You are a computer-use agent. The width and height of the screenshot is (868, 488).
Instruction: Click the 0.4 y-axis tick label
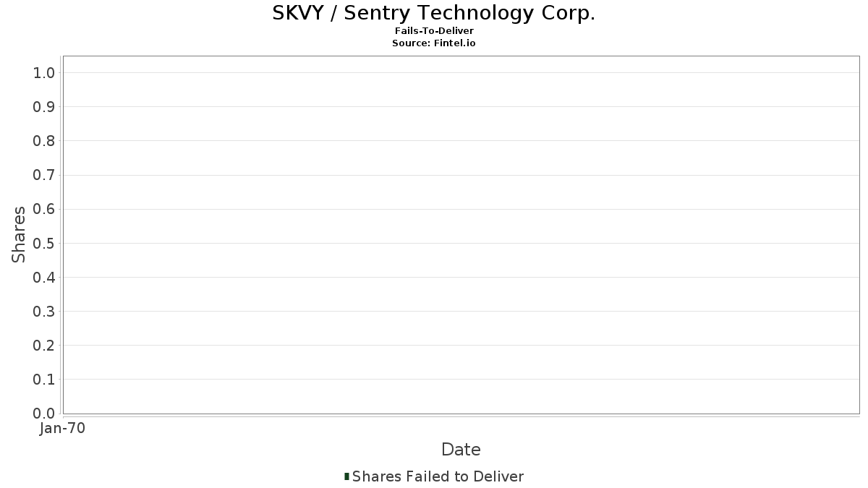click(x=44, y=278)
